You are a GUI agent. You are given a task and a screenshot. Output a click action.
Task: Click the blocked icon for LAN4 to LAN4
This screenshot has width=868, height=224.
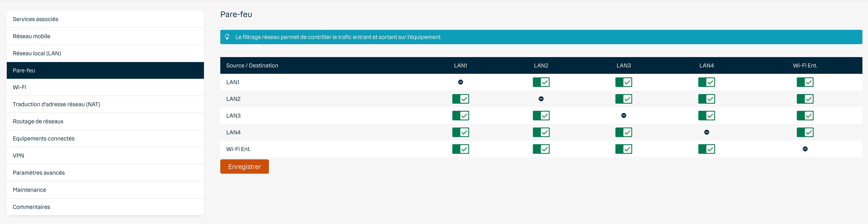706,132
